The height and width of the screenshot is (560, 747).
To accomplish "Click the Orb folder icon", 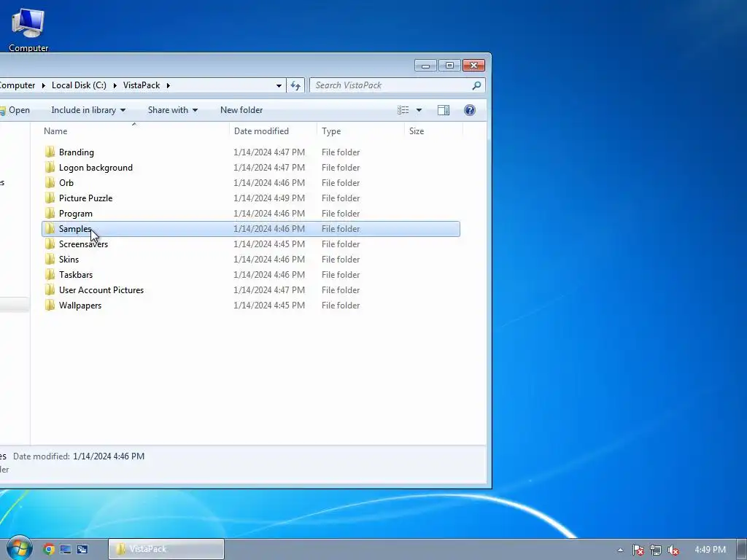I will pos(50,183).
